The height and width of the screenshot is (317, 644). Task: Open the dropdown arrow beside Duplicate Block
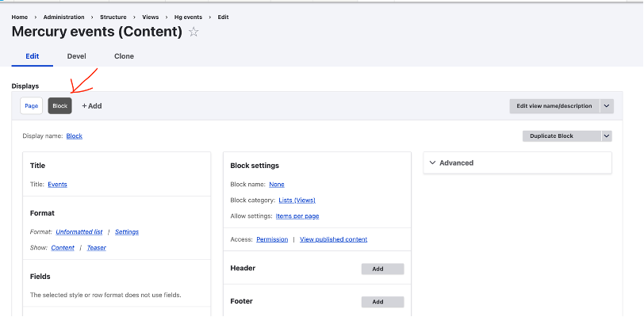click(x=606, y=136)
